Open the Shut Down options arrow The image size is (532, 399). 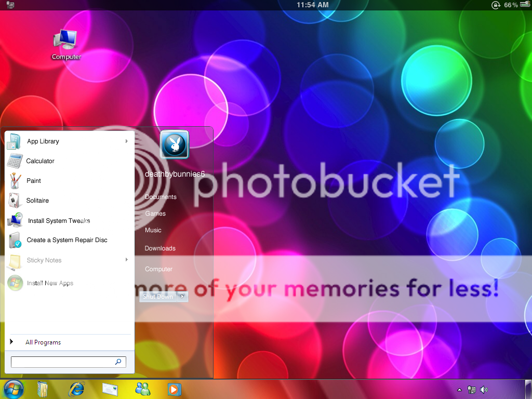pyautogui.click(x=182, y=296)
